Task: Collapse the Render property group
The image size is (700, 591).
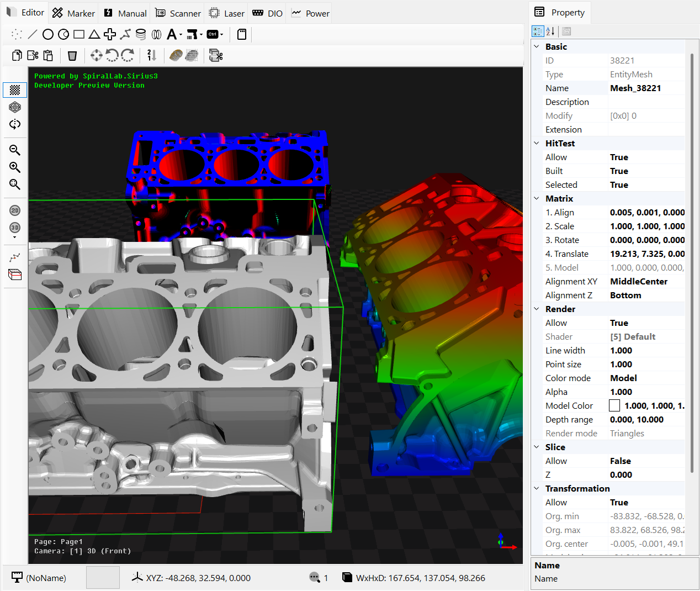Action: pyautogui.click(x=537, y=309)
